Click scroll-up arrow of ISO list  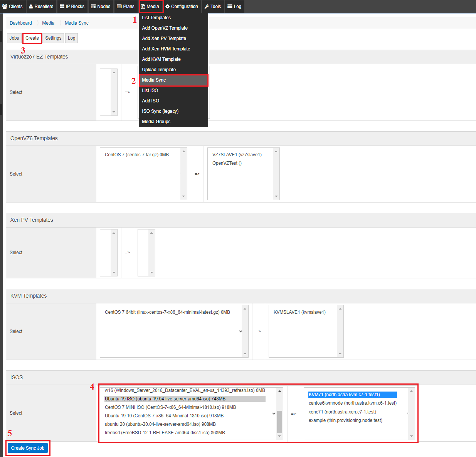280,391
